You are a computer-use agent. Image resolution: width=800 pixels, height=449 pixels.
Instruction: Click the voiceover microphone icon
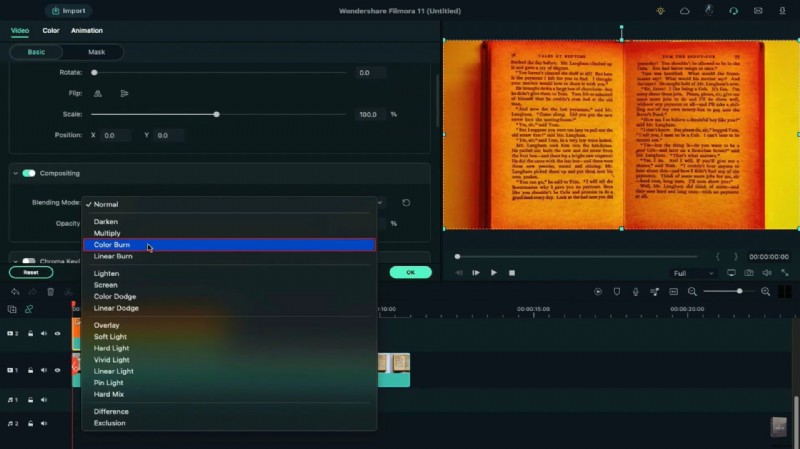tap(634, 292)
